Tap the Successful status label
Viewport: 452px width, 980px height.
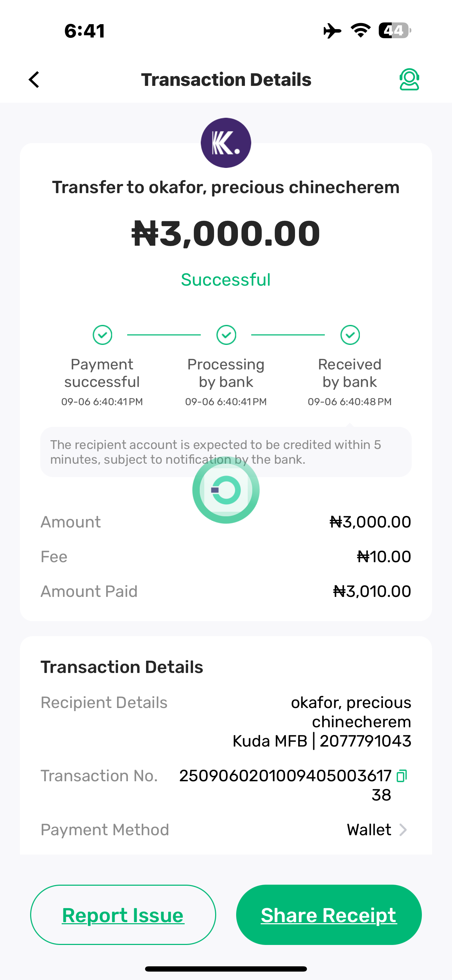point(226,280)
